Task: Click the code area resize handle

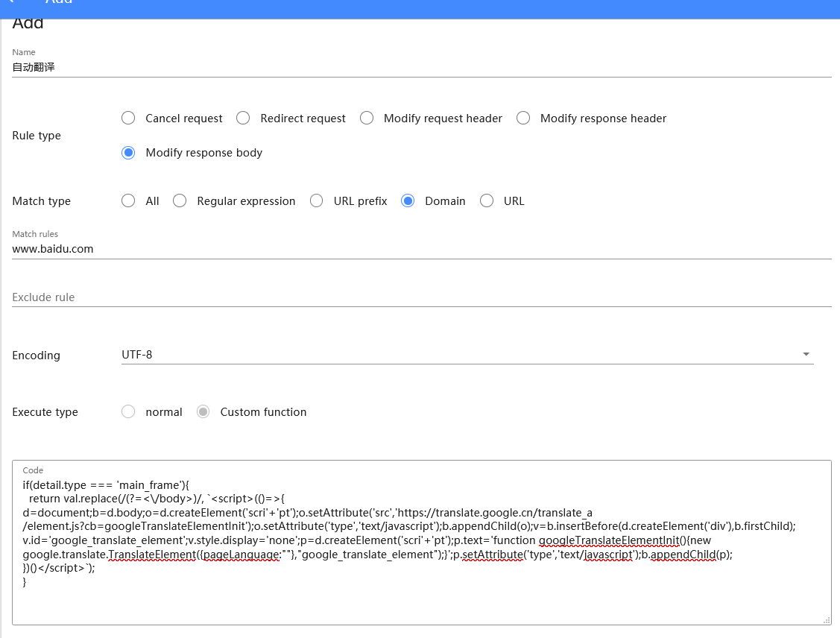Action: [x=826, y=620]
